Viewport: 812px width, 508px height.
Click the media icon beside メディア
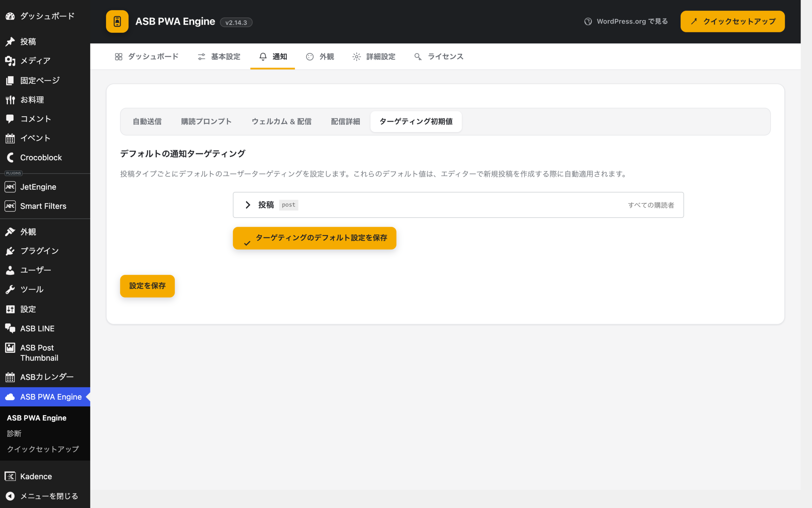click(x=10, y=61)
